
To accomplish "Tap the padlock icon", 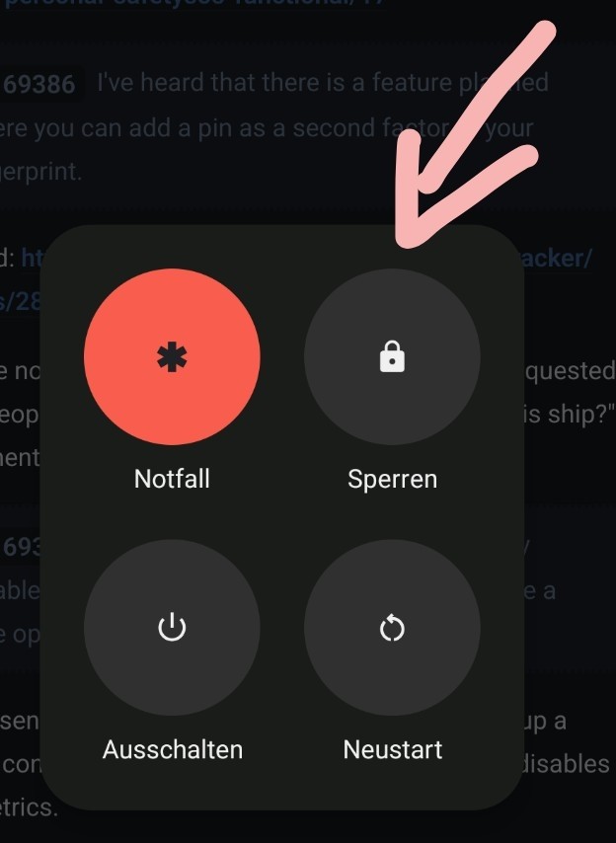I will (392, 356).
